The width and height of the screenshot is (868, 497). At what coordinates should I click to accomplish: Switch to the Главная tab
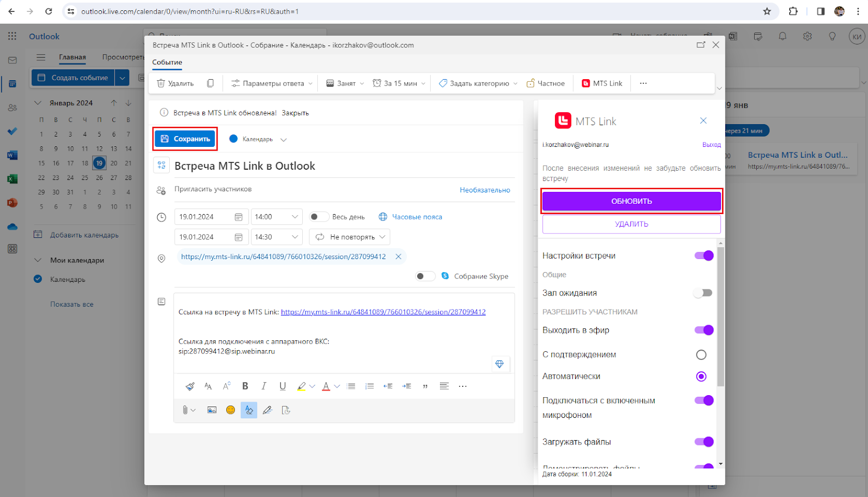[72, 57]
